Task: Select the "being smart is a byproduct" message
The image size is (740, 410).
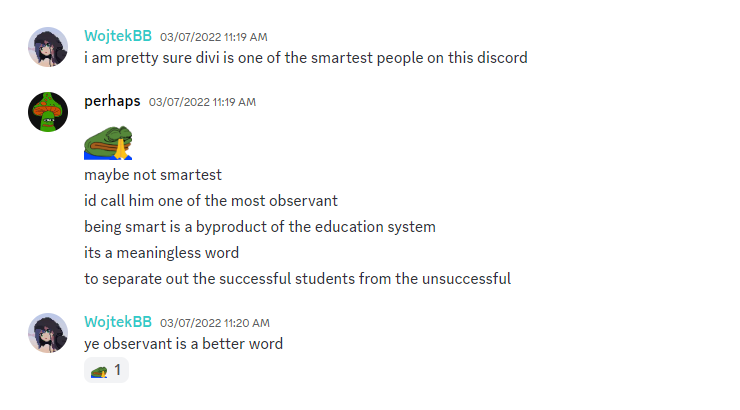Action: (259, 227)
